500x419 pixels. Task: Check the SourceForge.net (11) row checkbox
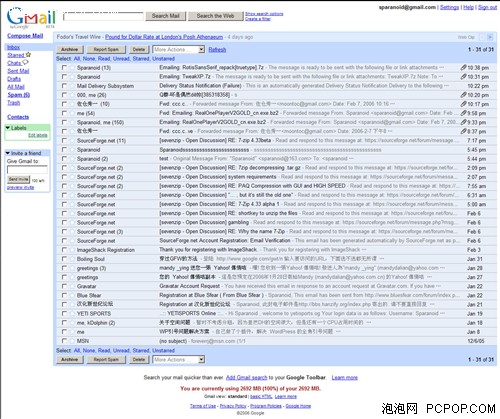pyautogui.click(x=64, y=141)
